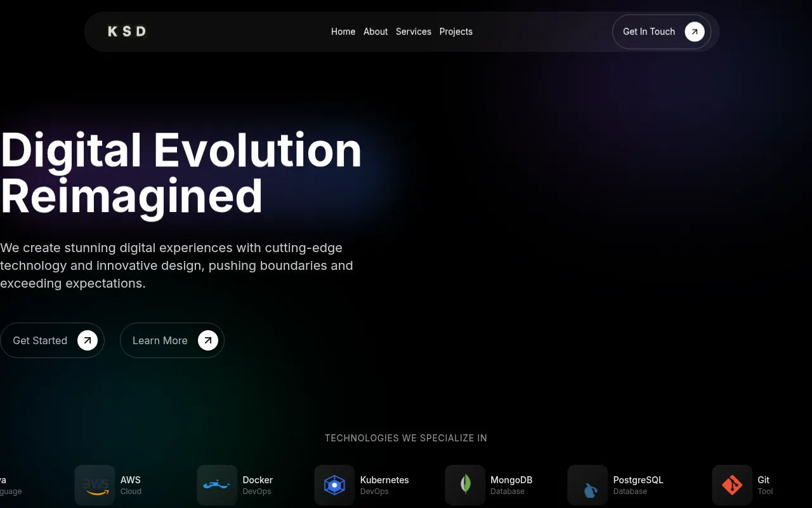Click the "Database" label under MongoDB
This screenshot has width=812, height=508.
[x=507, y=491]
